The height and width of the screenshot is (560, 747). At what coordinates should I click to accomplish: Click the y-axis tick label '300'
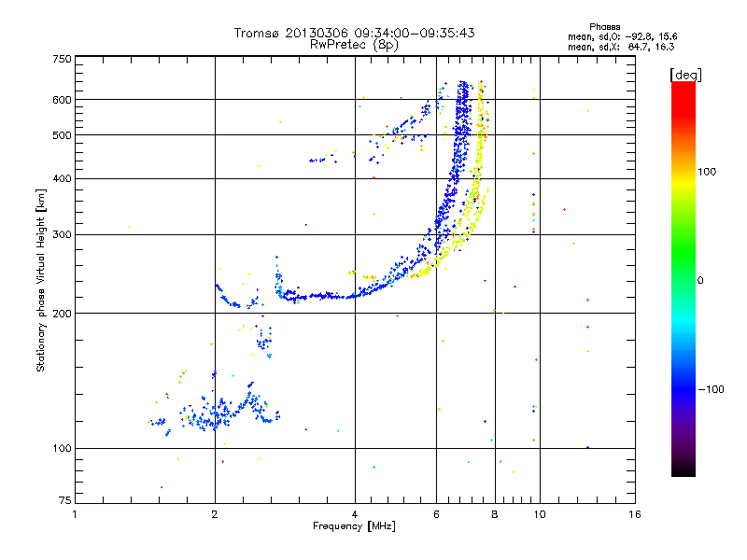tap(62, 235)
